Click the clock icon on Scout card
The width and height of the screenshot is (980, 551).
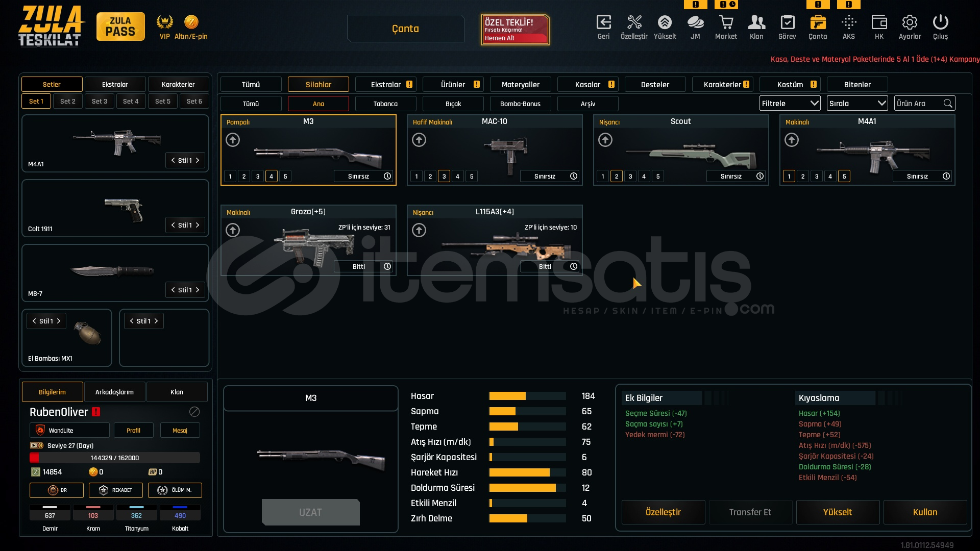760,176
